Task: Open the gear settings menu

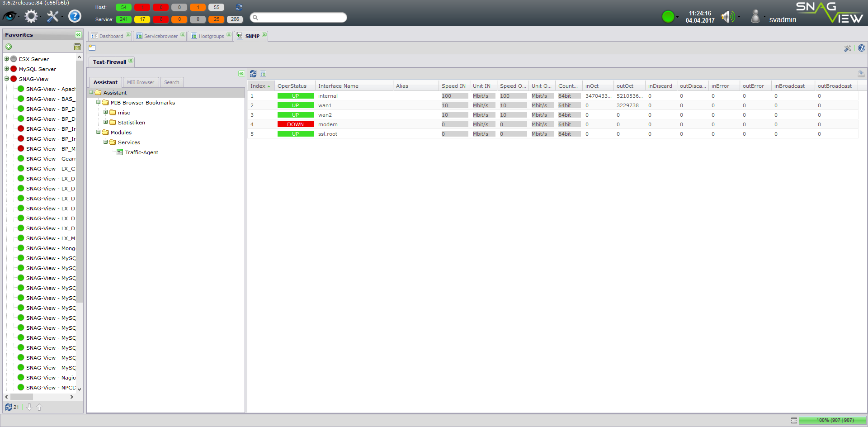Action: coord(31,17)
